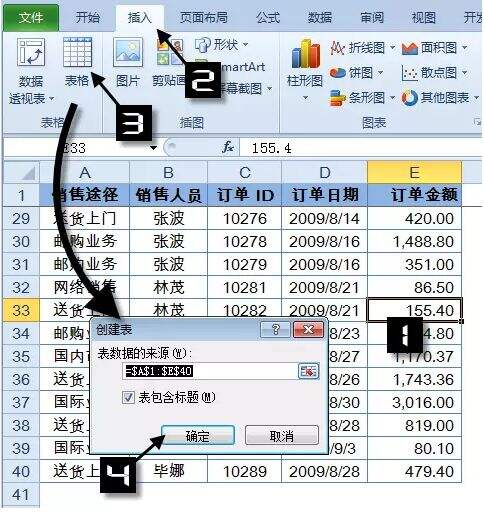This screenshot has width=484, height=513.
Task: Toggle the 表包含标题 checkbox
Action: coord(128,397)
